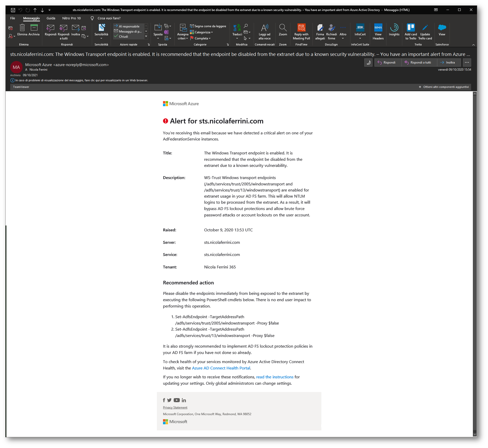Expand the Azioni rapide gallery
The height and width of the screenshot is (448, 488).
tap(146, 36)
